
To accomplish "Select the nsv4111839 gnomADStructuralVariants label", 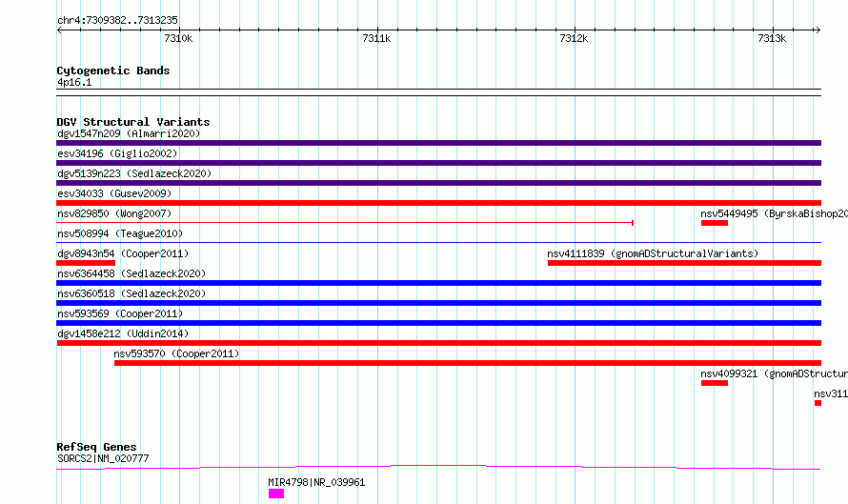I will 653,253.
